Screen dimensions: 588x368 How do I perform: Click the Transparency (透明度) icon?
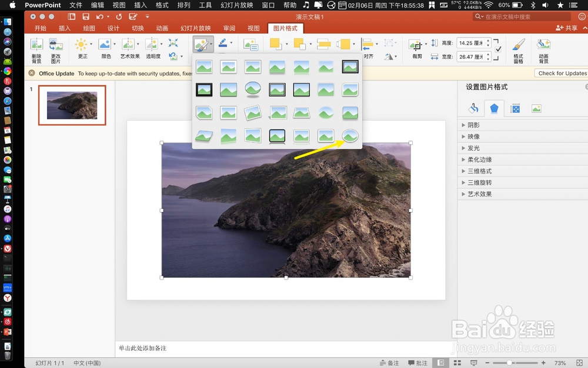tap(152, 44)
